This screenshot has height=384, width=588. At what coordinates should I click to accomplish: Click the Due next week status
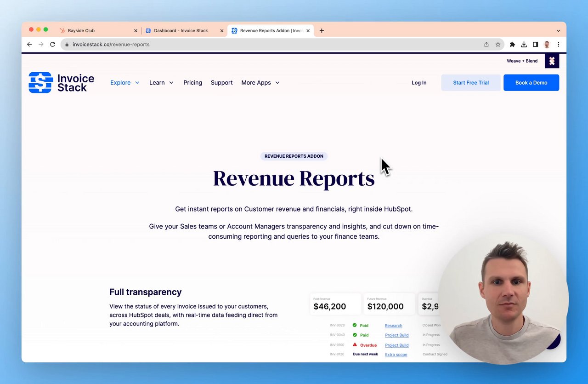[366, 354]
